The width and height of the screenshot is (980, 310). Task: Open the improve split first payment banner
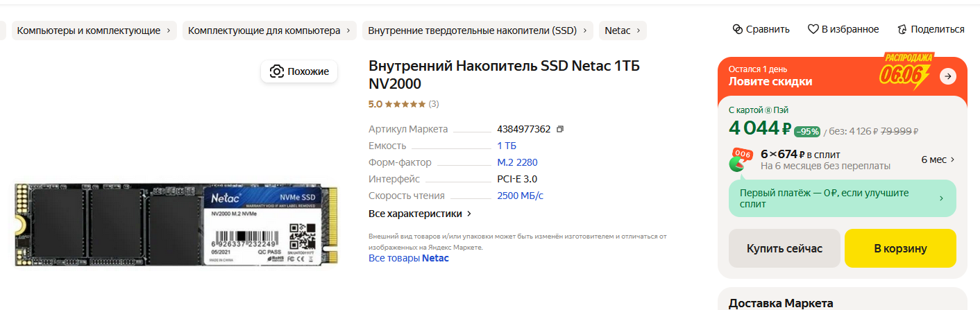pos(842,198)
